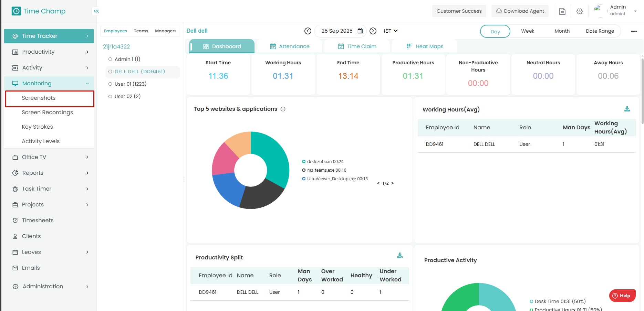Select Admin 1 (1) employee radio
The image size is (644, 311).
point(110,59)
